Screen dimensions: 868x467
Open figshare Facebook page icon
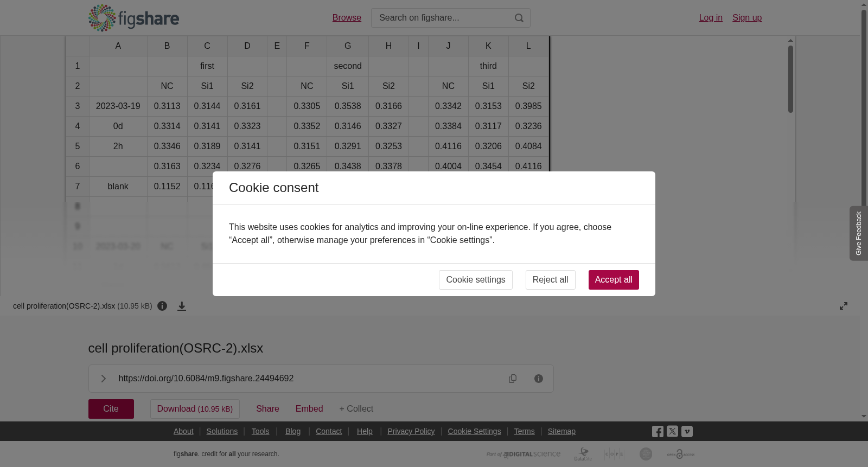pos(658,432)
